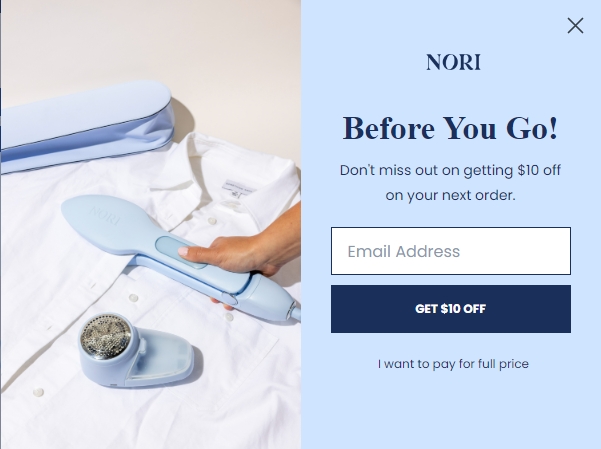Click the blue storage case in the photo

click(x=87, y=125)
